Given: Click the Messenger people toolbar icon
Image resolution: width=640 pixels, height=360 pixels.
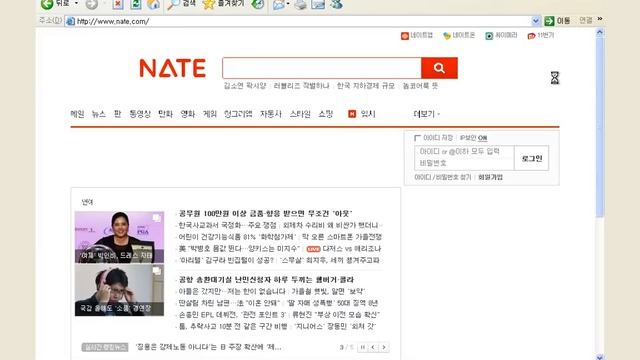Looking at the screenshot, I should [336, 4].
